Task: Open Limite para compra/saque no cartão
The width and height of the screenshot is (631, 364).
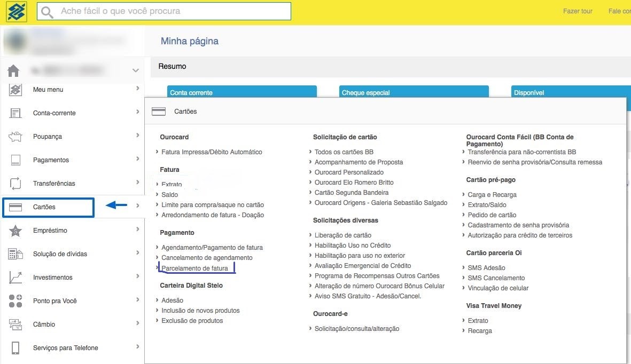Action: tap(213, 205)
